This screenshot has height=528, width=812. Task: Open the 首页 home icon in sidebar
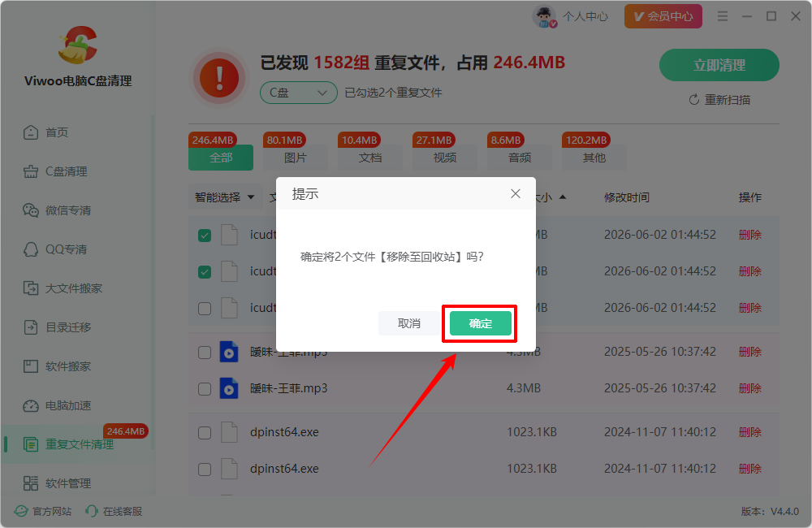coord(31,132)
